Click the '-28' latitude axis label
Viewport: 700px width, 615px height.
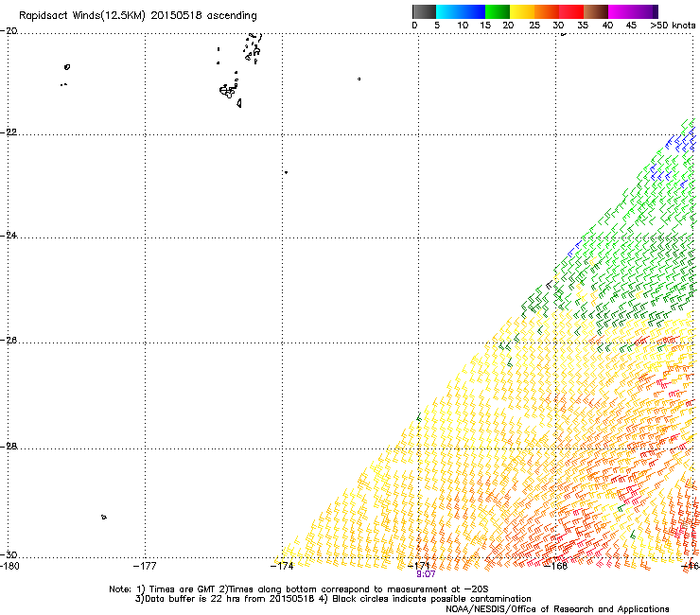tap(9, 447)
